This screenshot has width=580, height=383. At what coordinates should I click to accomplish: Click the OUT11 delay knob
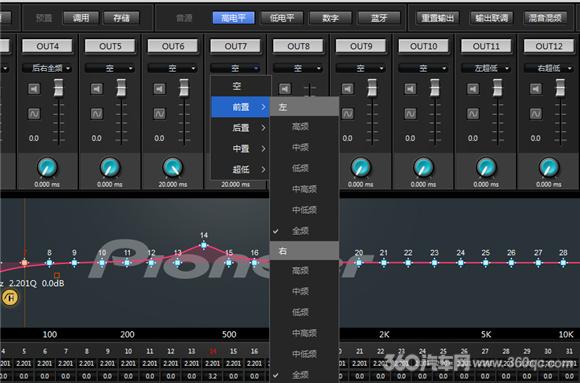486,167
